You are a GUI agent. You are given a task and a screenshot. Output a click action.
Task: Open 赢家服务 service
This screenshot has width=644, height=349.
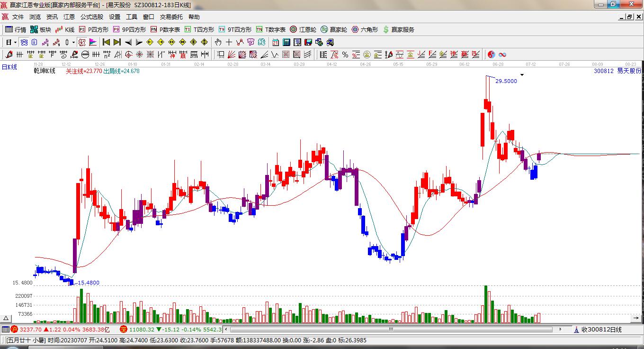coord(398,29)
